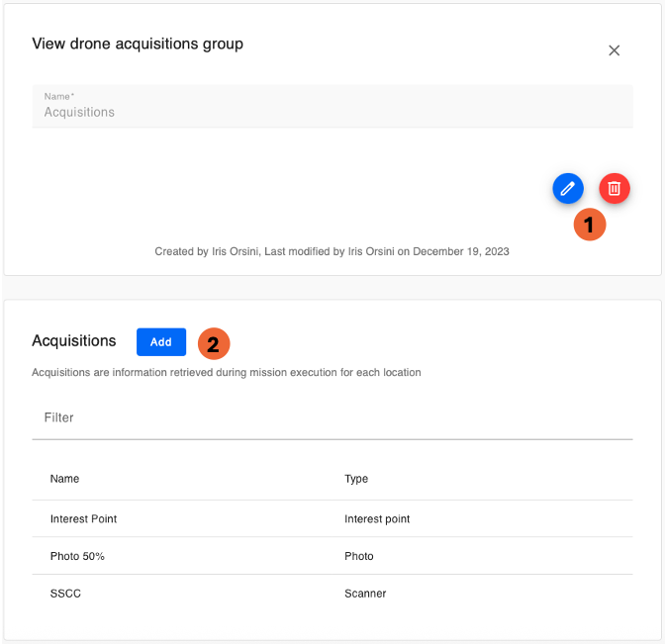Sort by the Name column header
Viewport: 665px width, 644px height.
click(64, 479)
